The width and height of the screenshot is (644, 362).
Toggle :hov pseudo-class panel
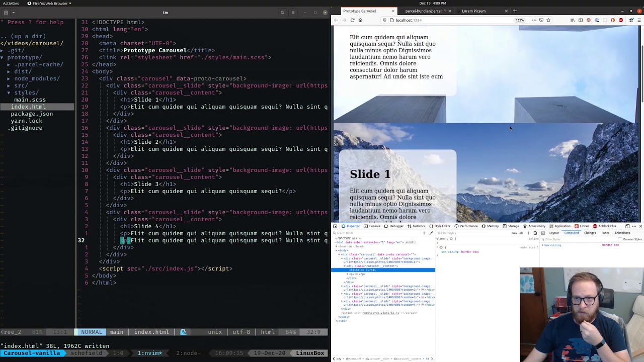[x=514, y=233]
